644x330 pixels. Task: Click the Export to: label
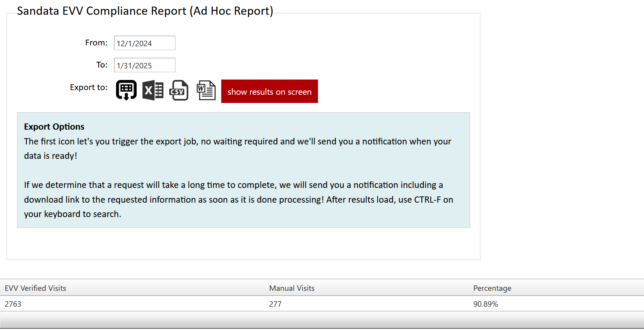click(x=89, y=87)
